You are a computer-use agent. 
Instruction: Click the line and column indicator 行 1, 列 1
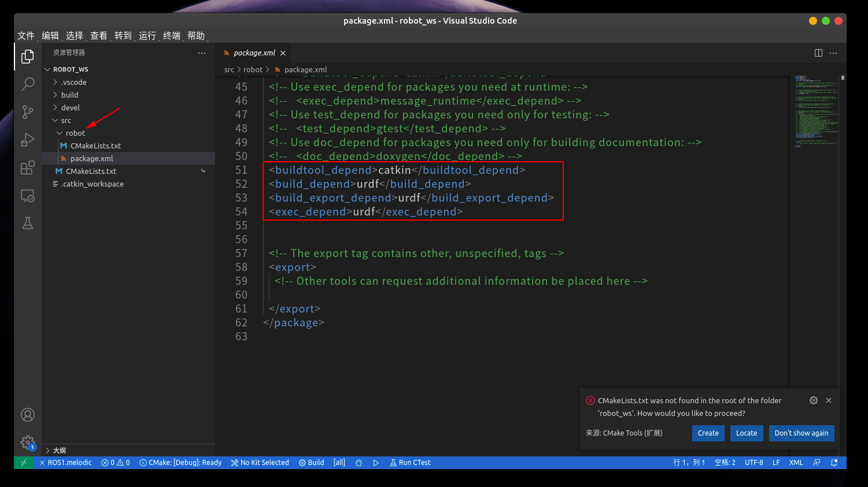click(x=689, y=463)
